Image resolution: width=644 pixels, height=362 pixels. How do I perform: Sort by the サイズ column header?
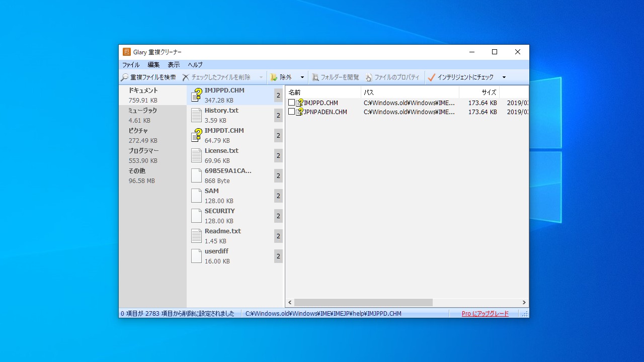tap(479, 92)
